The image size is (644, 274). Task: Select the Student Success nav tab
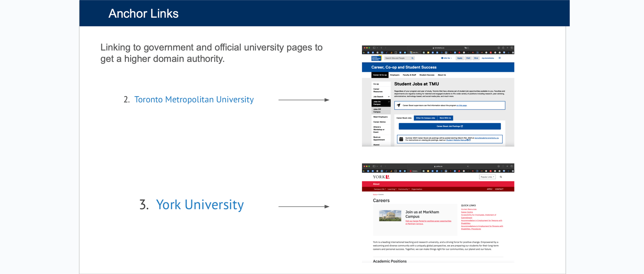tap(427, 75)
